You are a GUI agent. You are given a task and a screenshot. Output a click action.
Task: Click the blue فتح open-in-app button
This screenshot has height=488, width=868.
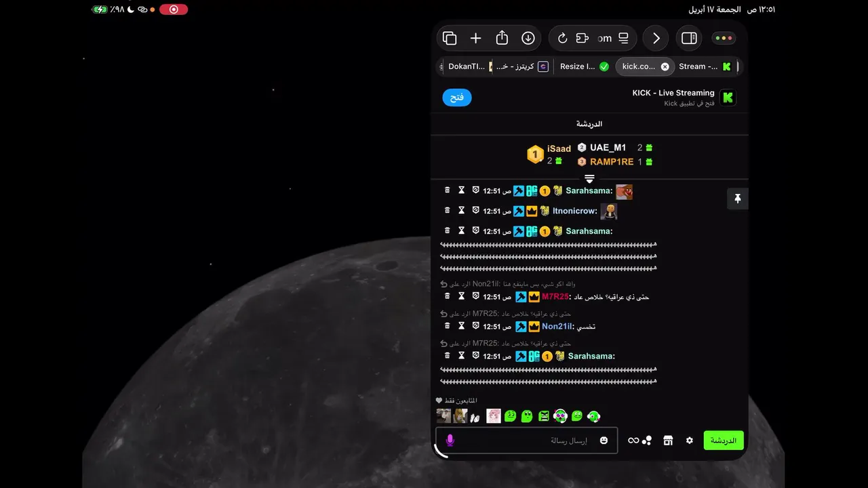tap(457, 98)
